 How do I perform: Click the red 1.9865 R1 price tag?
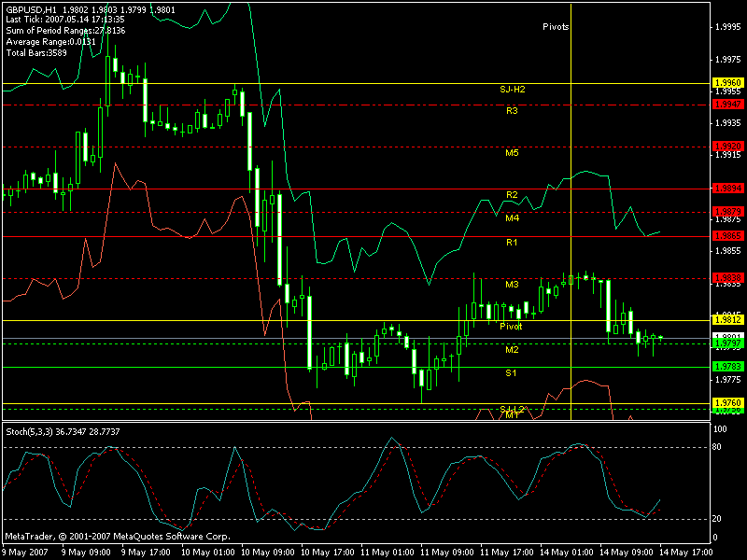(x=727, y=236)
